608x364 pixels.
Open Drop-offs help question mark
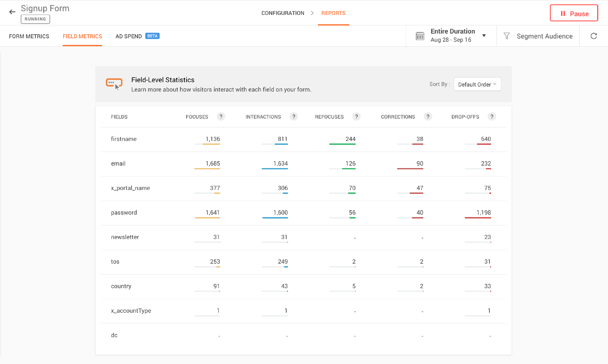click(492, 117)
